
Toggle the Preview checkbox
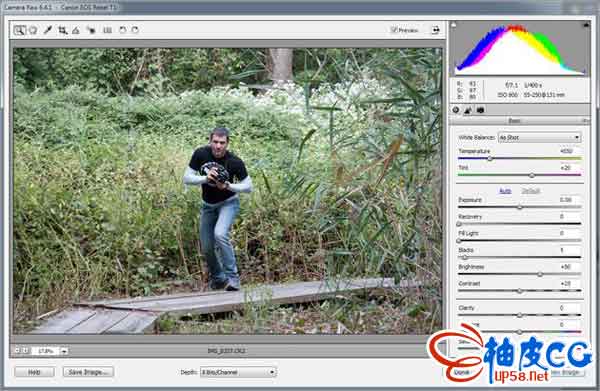(393, 30)
